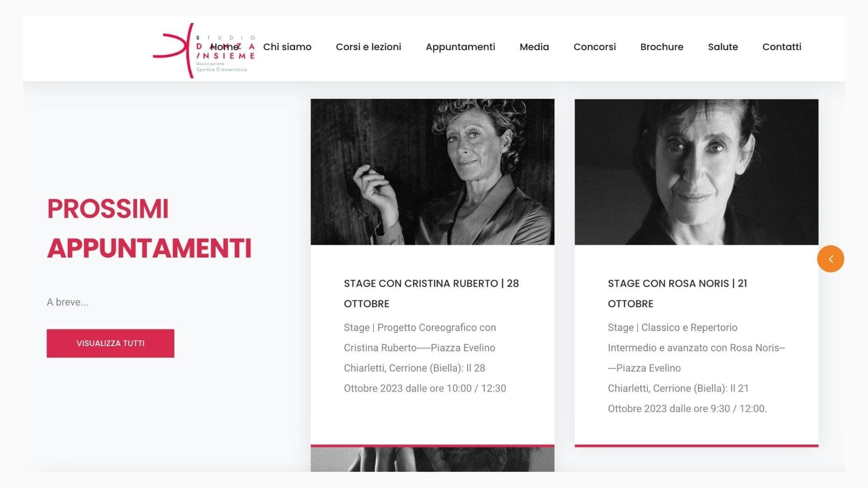Viewport: 868px width, 488px height.
Task: Go to the Chi siamo page
Action: coord(287,47)
